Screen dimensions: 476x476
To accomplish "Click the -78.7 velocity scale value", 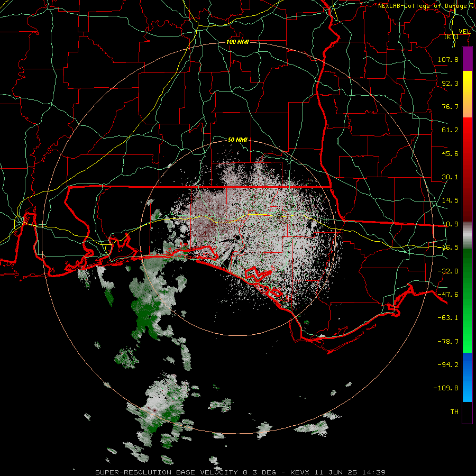I will tap(448, 342).
